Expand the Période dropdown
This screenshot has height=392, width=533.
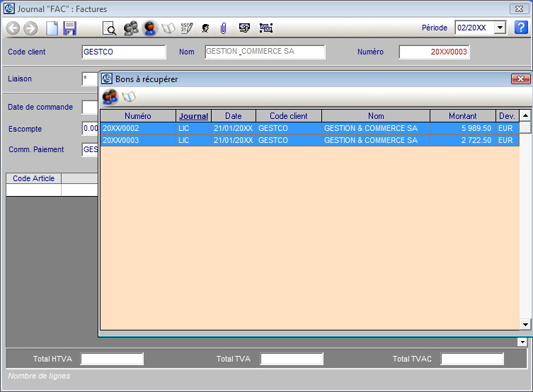tap(500, 28)
